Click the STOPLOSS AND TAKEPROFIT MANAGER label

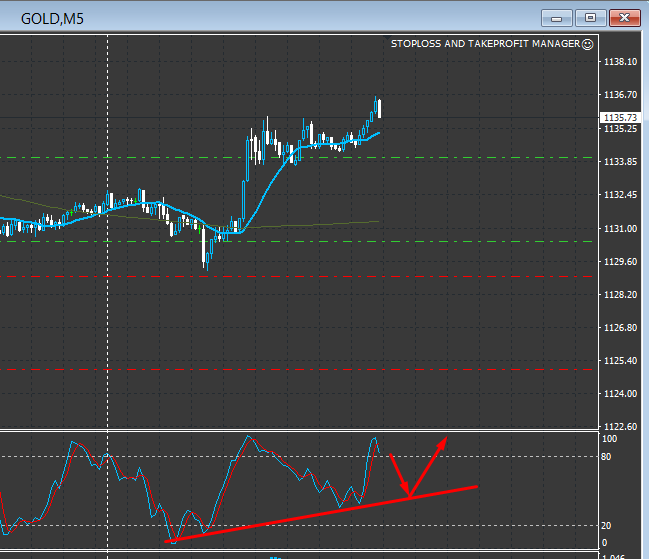click(486, 44)
